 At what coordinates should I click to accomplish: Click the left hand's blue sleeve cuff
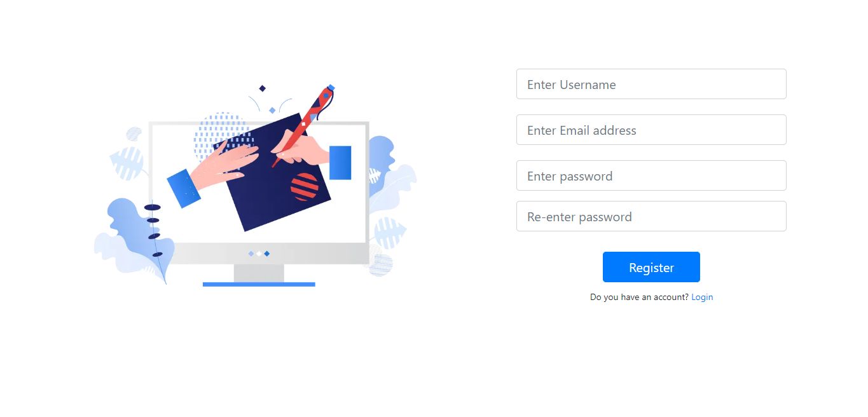tap(184, 189)
